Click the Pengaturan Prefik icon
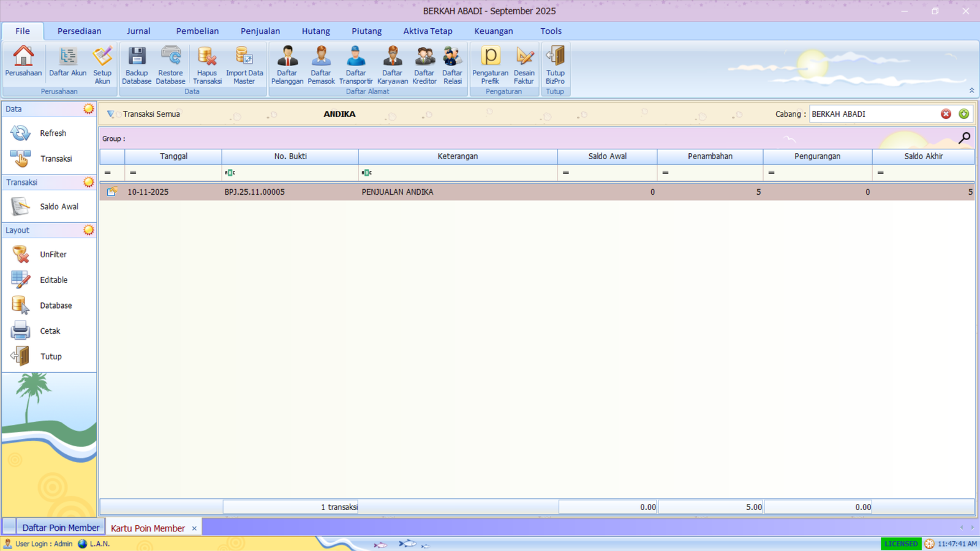980x551 pixels. [490, 64]
